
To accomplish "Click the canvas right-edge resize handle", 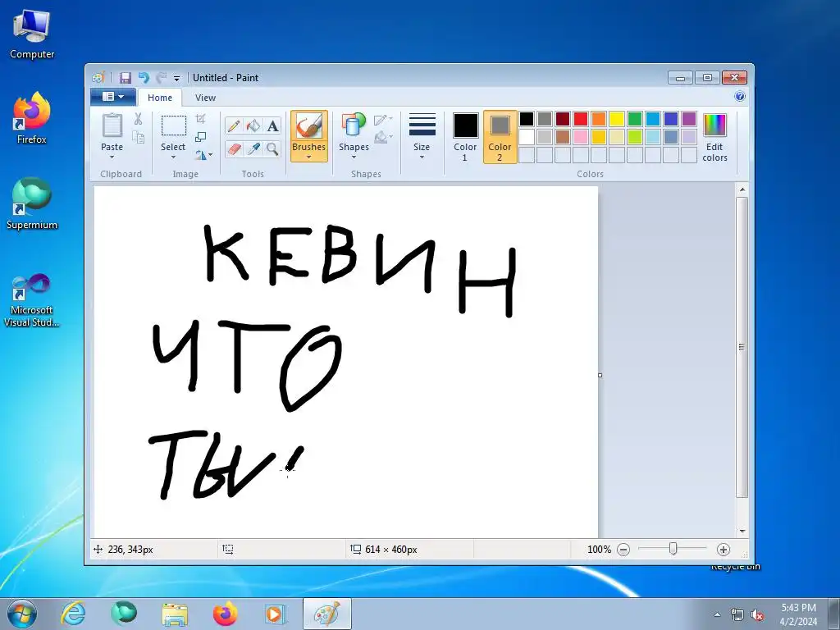I will pos(600,375).
